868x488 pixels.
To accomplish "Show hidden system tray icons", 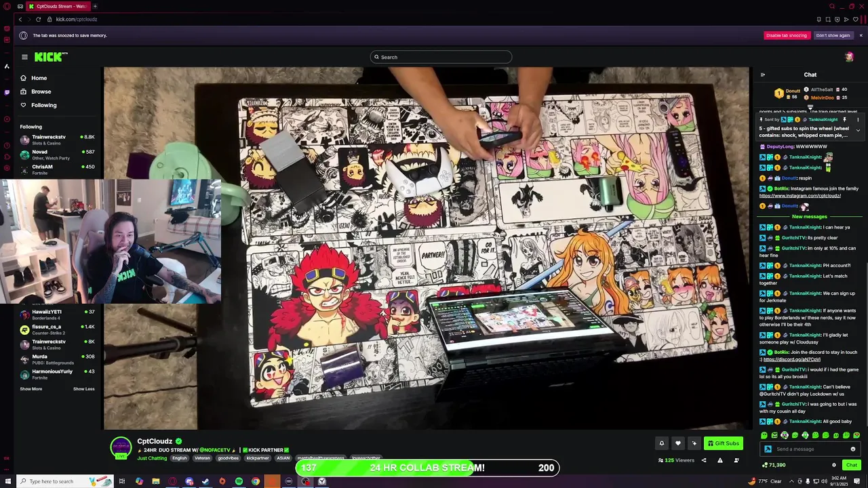I will 791,481.
